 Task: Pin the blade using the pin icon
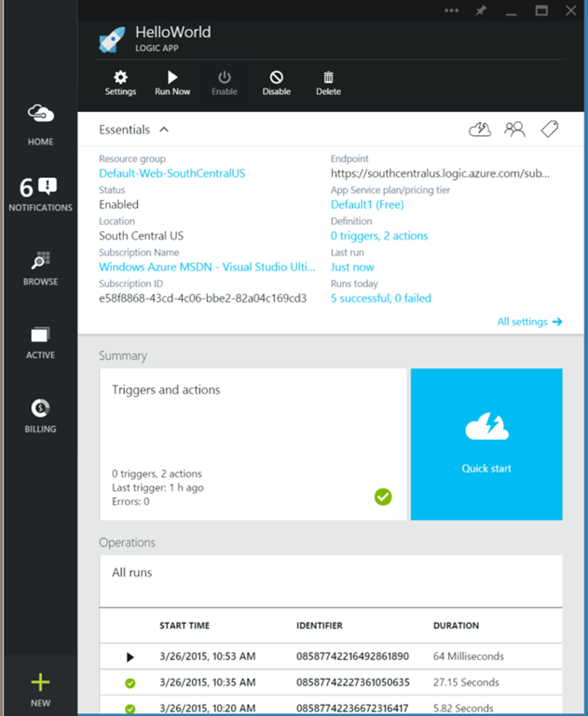tap(481, 10)
